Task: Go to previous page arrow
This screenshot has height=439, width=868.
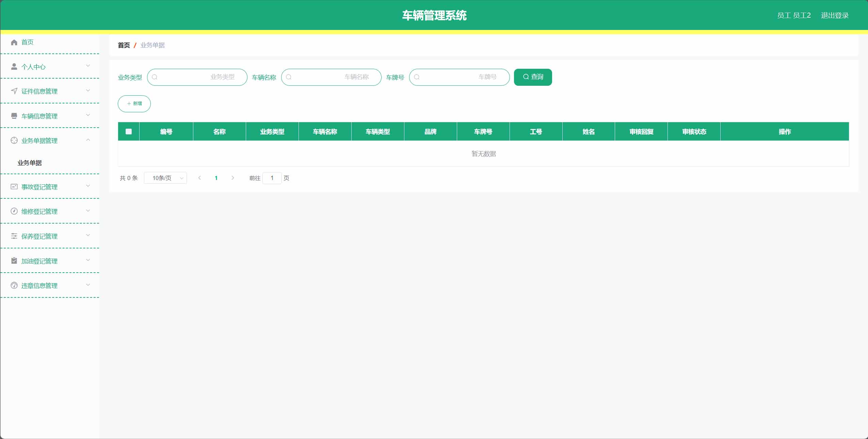Action: (x=199, y=178)
